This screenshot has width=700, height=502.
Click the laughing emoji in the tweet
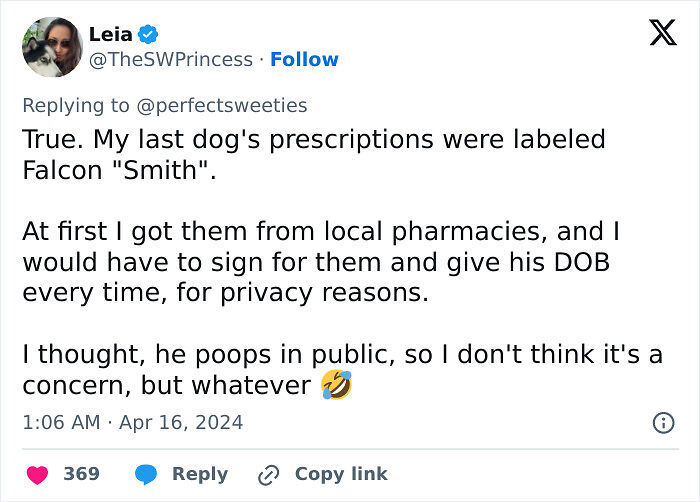tap(337, 385)
